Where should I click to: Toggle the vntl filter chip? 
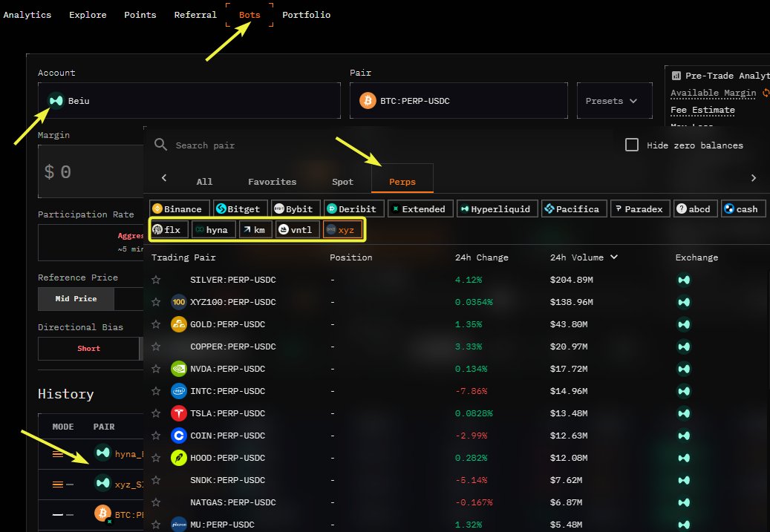(x=298, y=230)
